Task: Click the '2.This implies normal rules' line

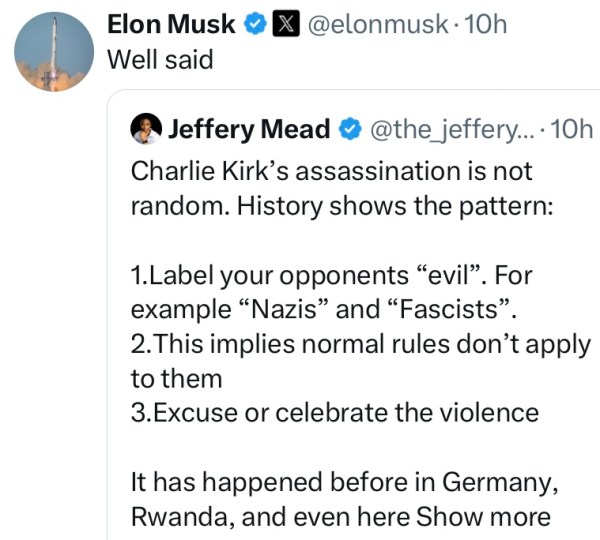Action: pyautogui.click(x=360, y=344)
